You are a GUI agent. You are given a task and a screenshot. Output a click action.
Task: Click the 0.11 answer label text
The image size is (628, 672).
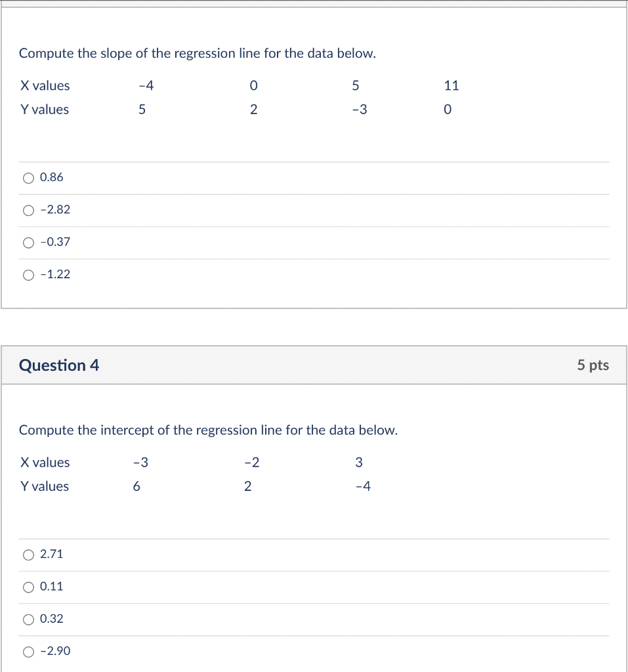51,587
